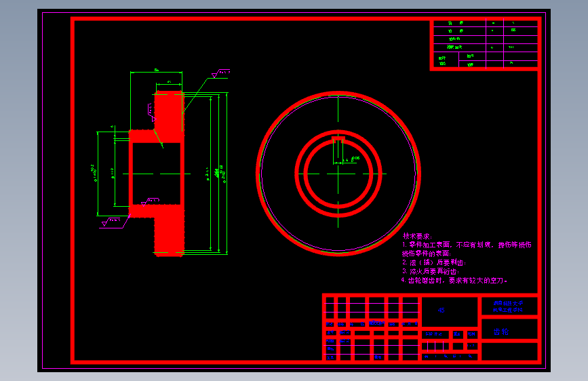The width and height of the screenshot is (588, 381).
Task: Select the part name 齿轮 in title block
Action: pos(501,332)
